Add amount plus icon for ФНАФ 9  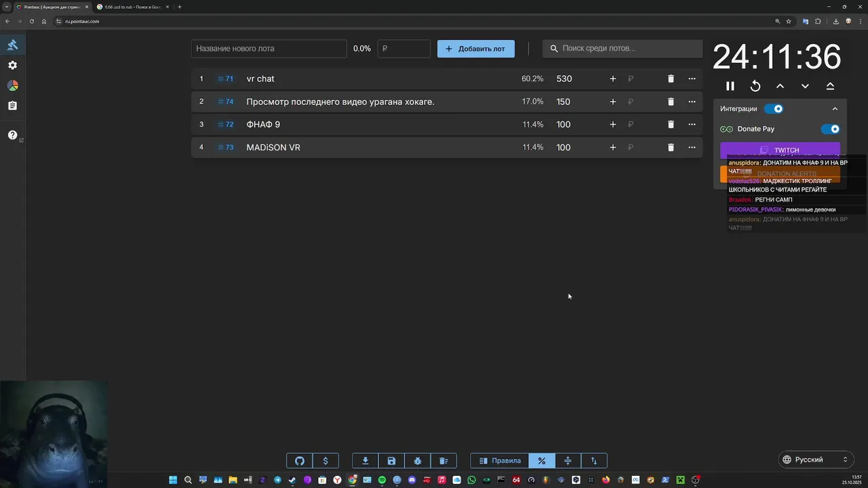(613, 125)
